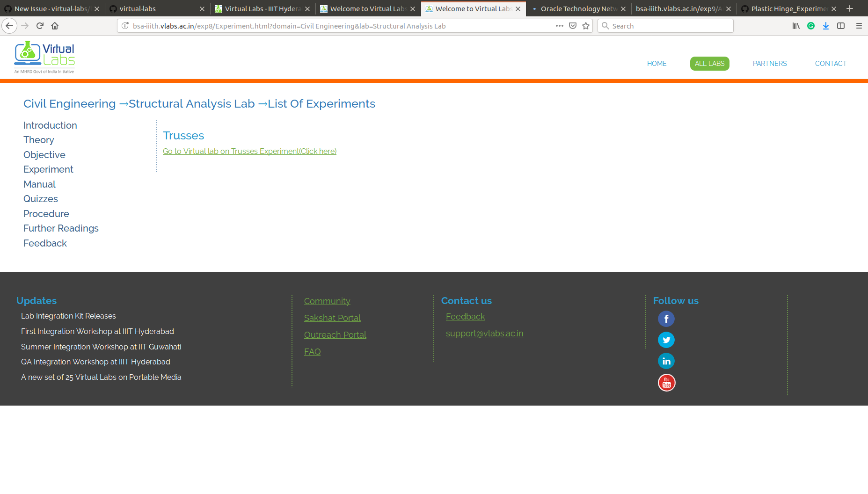Screen dimensions: 868x494
Task: Open the YouTube channel from Follow us
Action: [x=666, y=382]
